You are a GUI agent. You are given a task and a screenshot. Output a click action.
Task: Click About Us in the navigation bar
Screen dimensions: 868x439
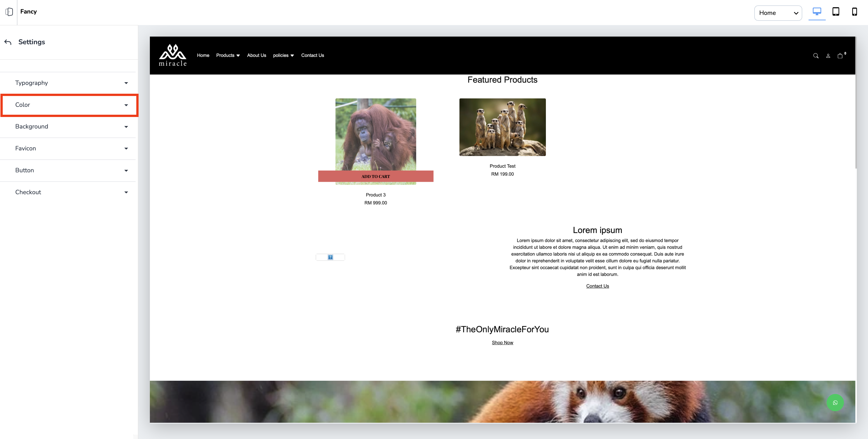point(256,56)
